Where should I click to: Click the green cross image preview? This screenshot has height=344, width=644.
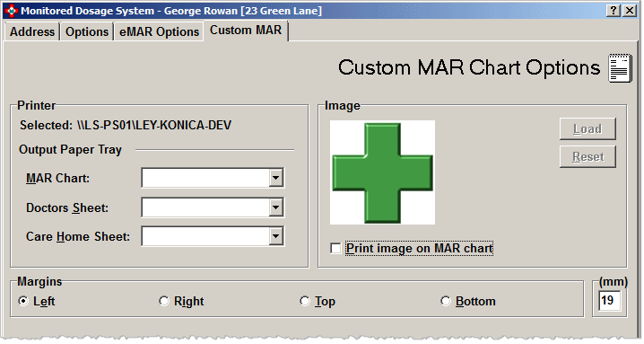point(382,172)
